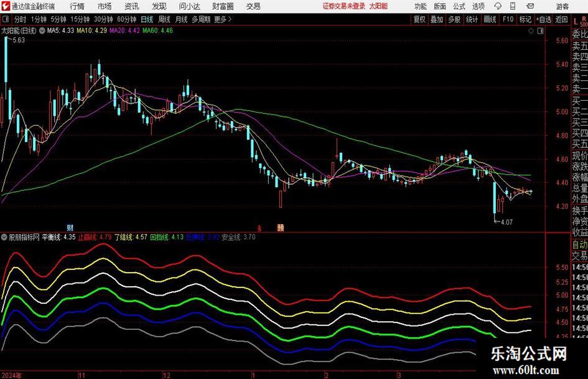Open the 多周期 view tab
The height and width of the screenshot is (379, 588).
(x=201, y=19)
